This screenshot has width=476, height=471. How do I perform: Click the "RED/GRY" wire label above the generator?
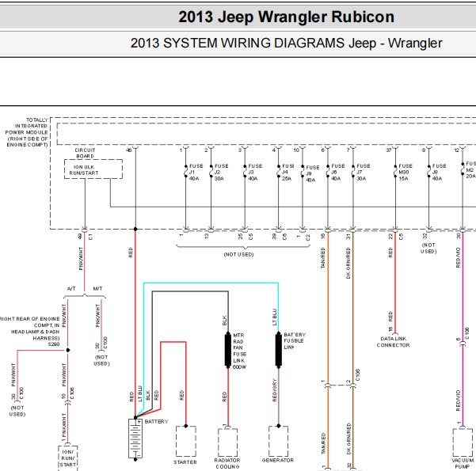[275, 390]
